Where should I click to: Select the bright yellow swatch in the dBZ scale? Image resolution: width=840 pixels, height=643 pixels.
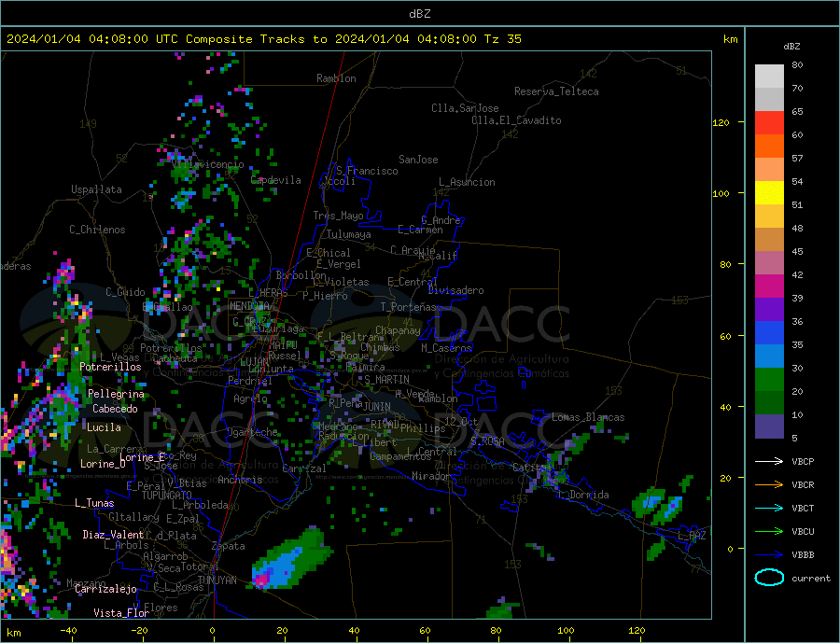[x=769, y=193]
